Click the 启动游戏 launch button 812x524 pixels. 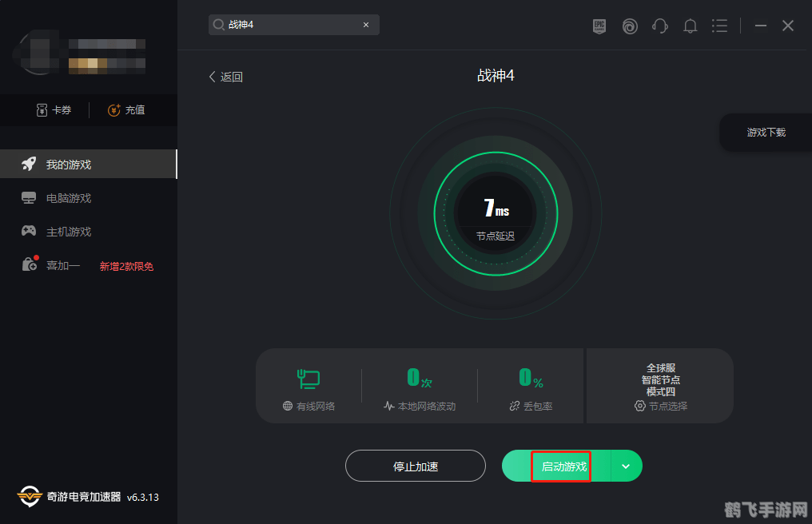coord(561,466)
